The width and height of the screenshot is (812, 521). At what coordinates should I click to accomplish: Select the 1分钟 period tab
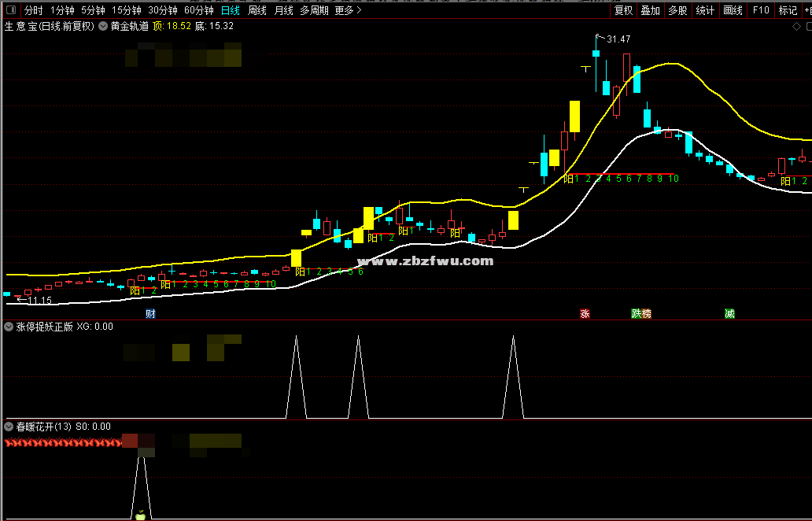[x=62, y=10]
